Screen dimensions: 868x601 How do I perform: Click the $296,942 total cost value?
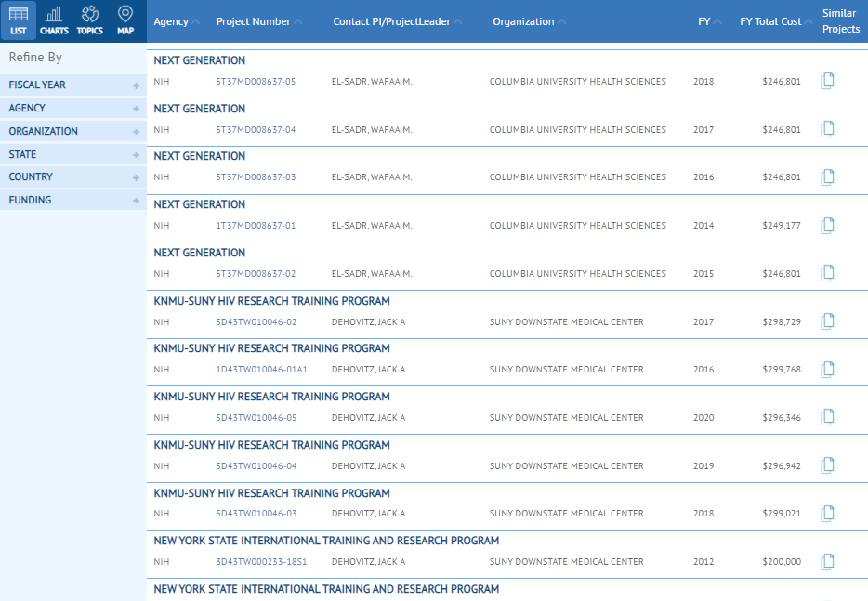(x=782, y=466)
